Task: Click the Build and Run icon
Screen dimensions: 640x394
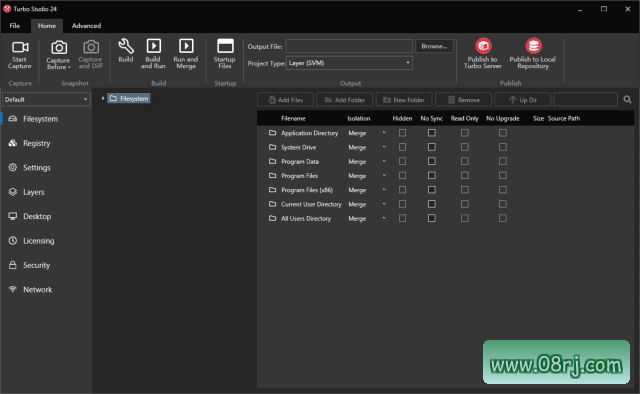Action: pos(153,46)
